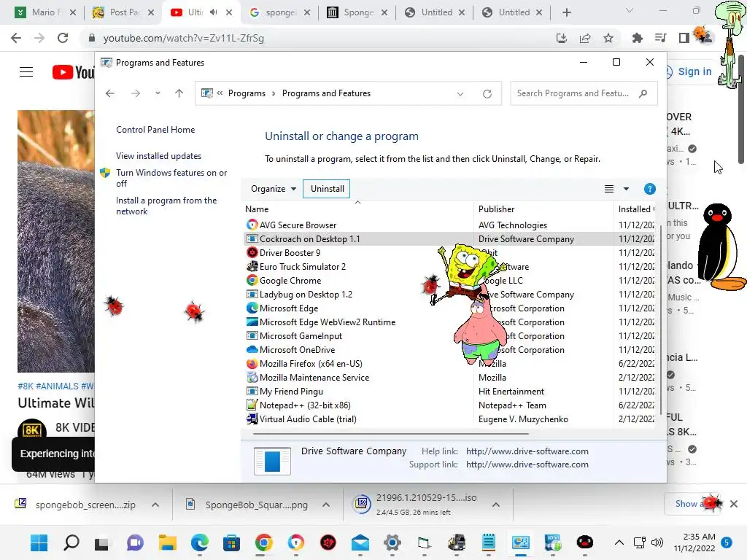Show hidden system tray icons
Image resolution: width=747 pixels, height=560 pixels.
coord(619,542)
